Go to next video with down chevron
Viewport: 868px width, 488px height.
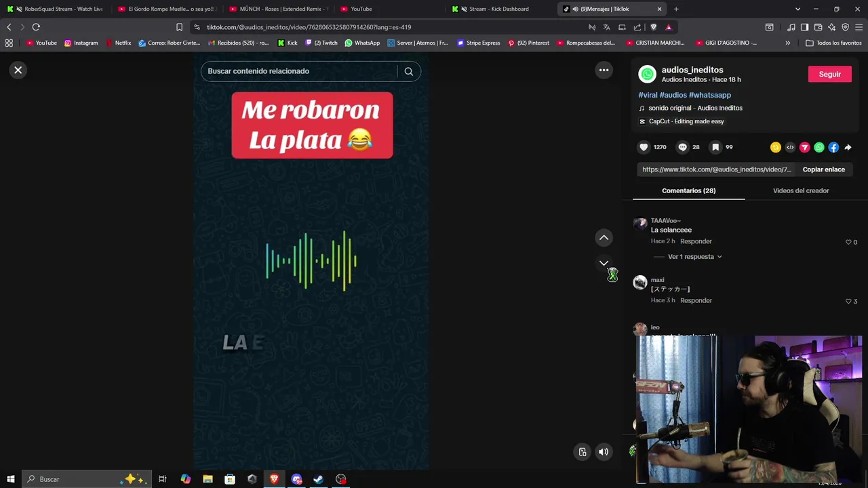[604, 263]
